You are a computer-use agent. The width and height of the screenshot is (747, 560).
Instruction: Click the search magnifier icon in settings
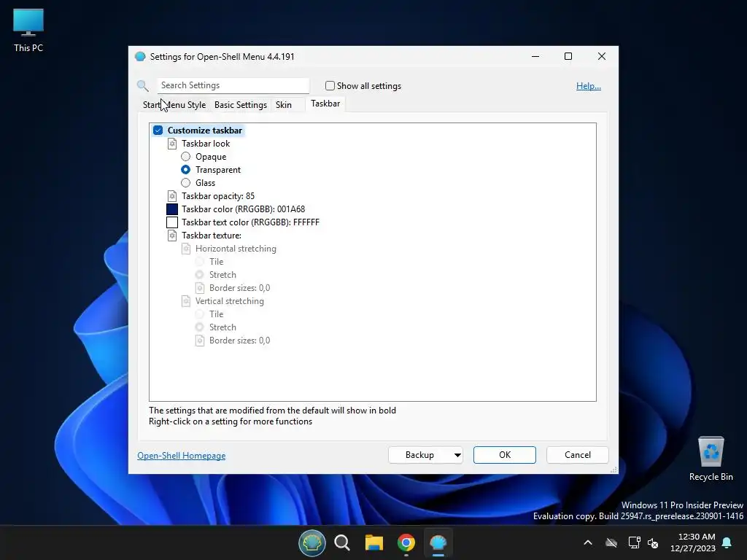tap(142, 86)
